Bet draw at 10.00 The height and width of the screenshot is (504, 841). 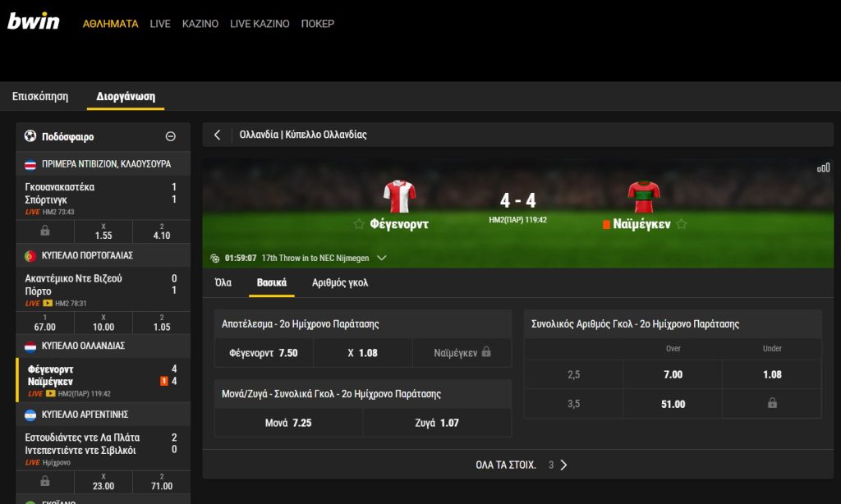coord(103,323)
